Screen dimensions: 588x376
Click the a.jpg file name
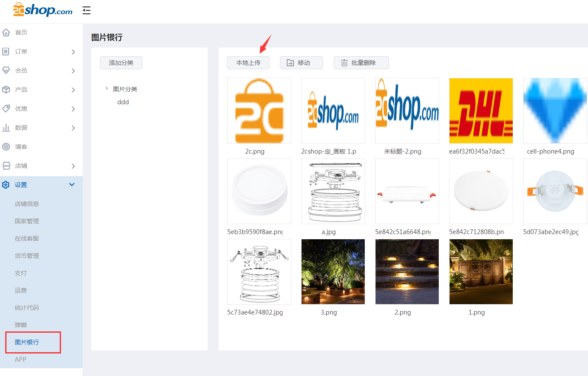pos(329,232)
